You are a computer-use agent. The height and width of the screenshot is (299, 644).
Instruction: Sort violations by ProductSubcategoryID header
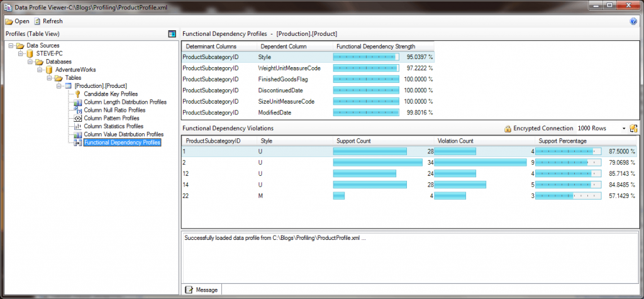pyautogui.click(x=219, y=141)
